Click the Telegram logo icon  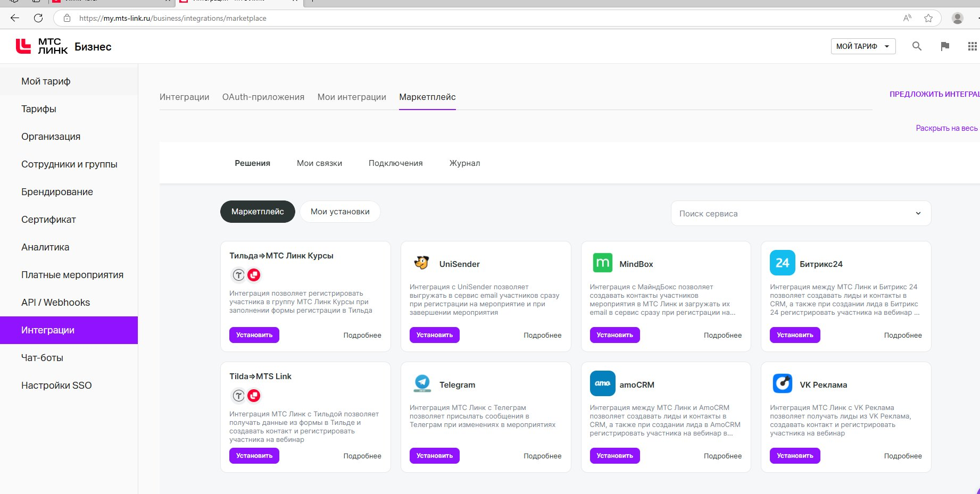(422, 383)
